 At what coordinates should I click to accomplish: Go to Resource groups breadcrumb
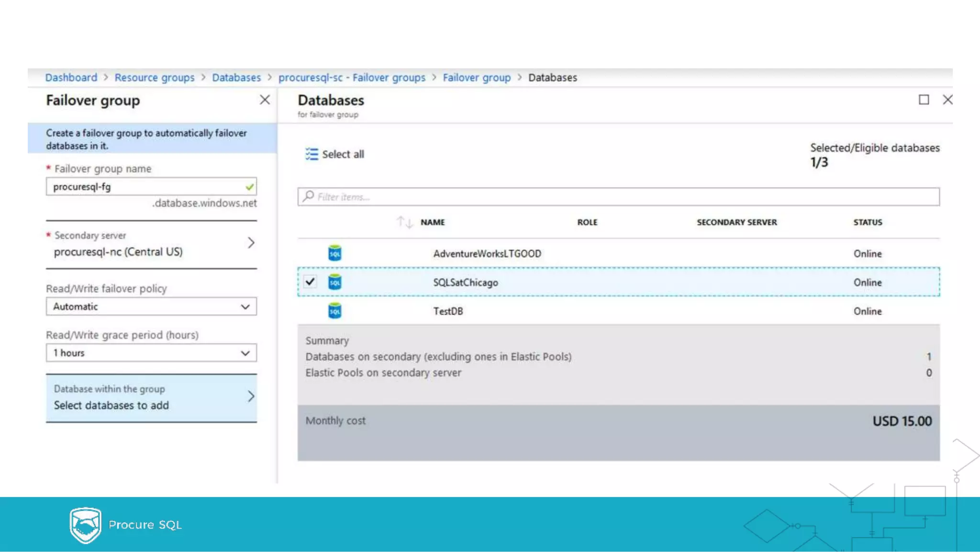(155, 78)
